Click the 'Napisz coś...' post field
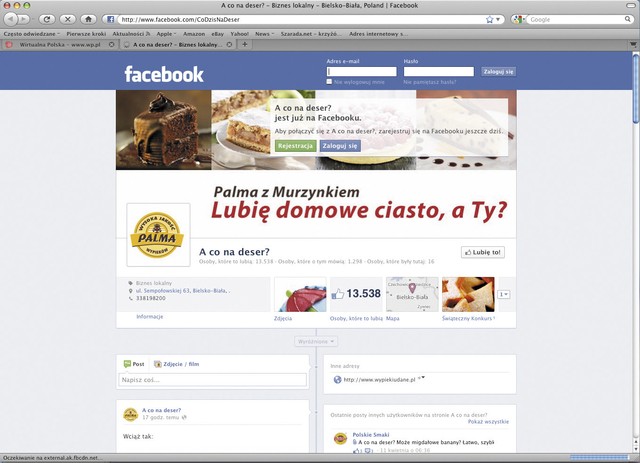640x463 pixels. coord(212,380)
